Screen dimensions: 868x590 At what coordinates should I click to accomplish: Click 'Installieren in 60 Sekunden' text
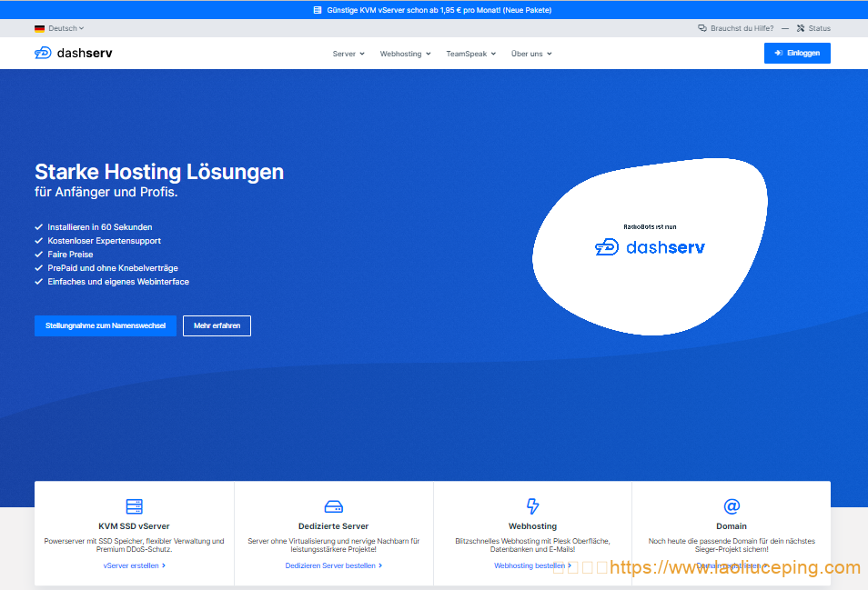click(100, 227)
